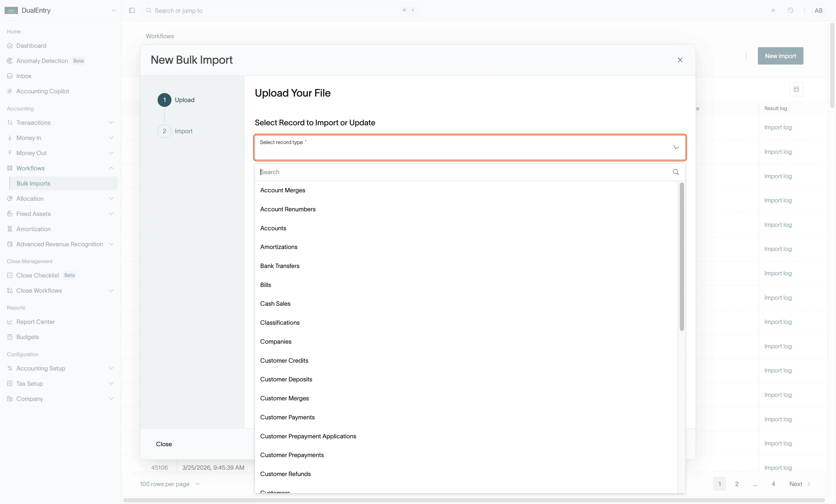Select Classifications option

[x=466, y=323]
